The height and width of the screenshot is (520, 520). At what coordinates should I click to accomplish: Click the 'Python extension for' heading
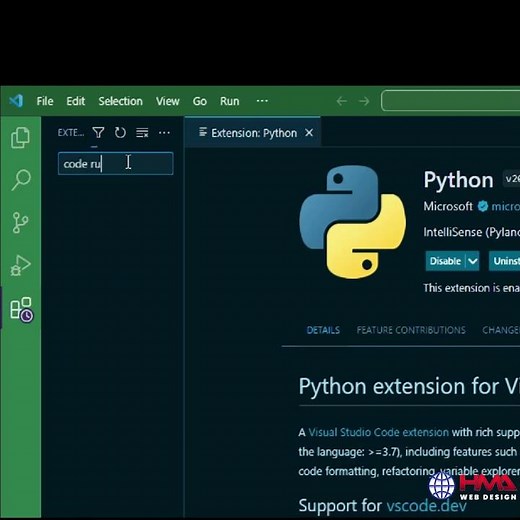pos(409,387)
